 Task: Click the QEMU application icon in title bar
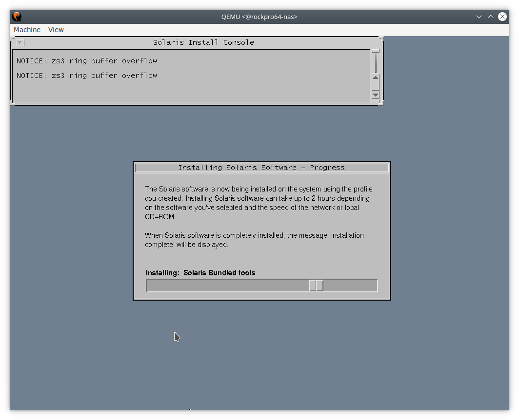17,17
